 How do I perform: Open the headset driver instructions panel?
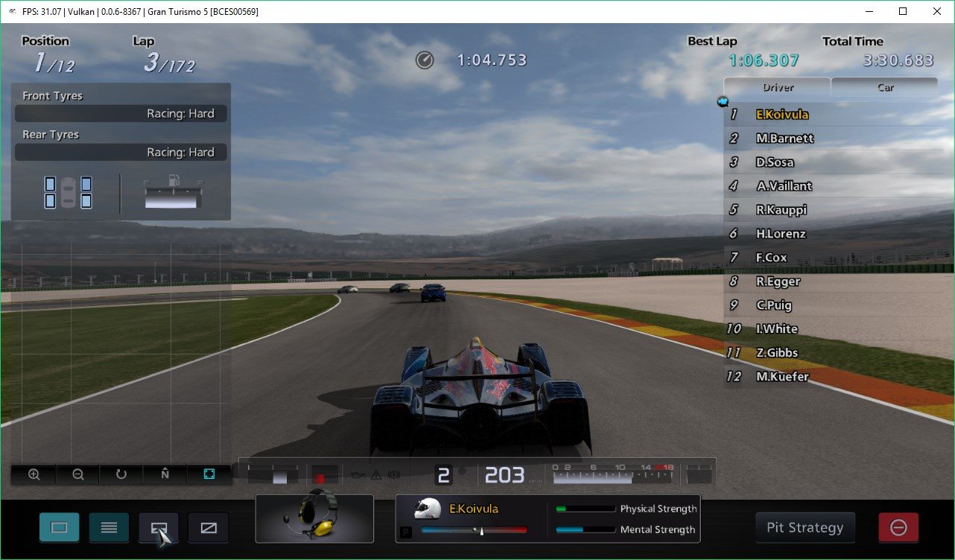[314, 518]
